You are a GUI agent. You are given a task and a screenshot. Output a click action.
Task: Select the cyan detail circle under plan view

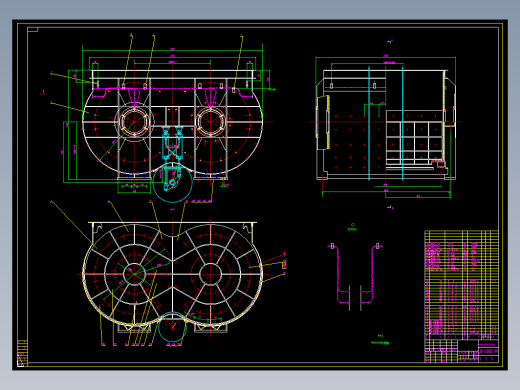click(x=172, y=328)
